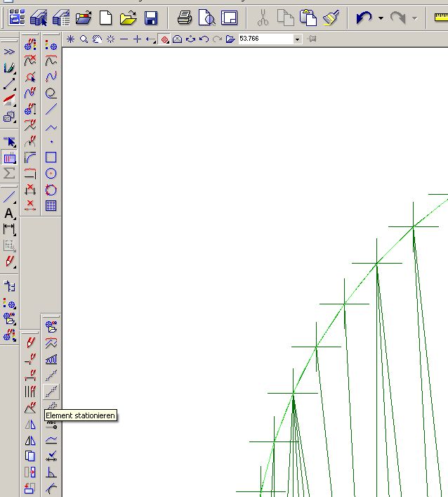
Task: Click the greyed Redo arrow
Action: coord(398,18)
